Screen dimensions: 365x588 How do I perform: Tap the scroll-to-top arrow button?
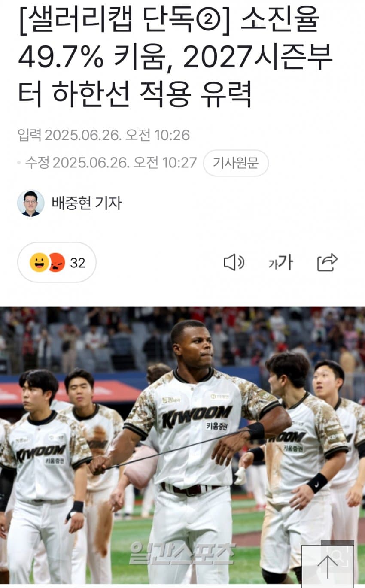[x=327, y=566]
